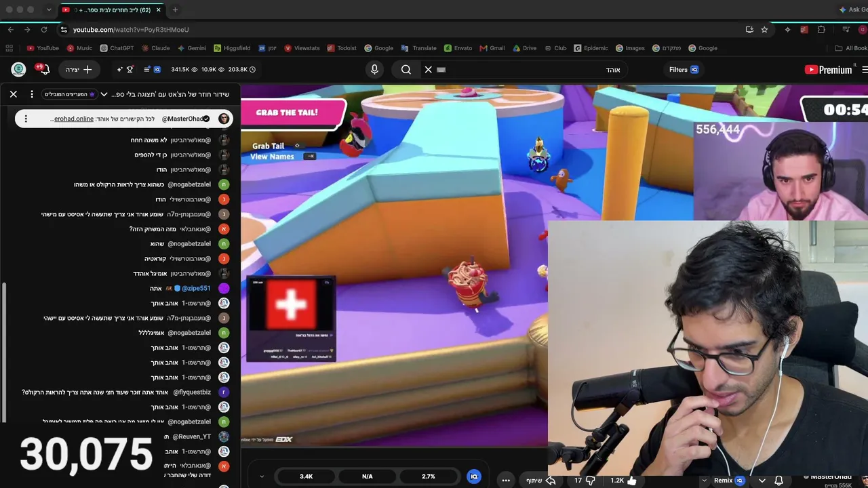The height and width of the screenshot is (488, 868).
Task: Open the Music bookmark
Action: point(79,48)
